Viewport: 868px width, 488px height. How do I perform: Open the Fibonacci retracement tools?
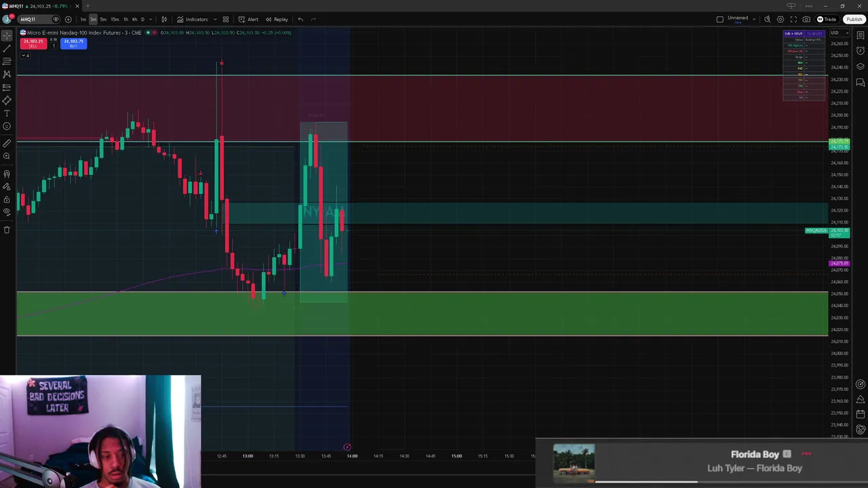pos(7,61)
